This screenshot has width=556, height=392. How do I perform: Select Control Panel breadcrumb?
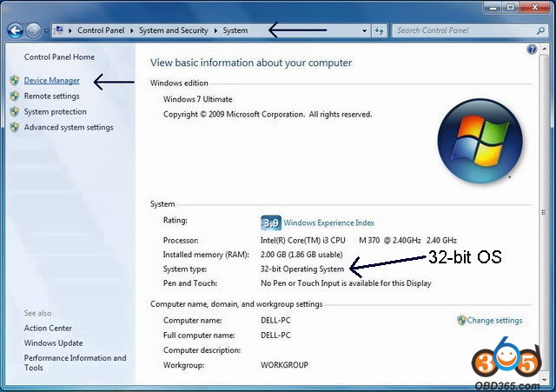[x=101, y=30]
